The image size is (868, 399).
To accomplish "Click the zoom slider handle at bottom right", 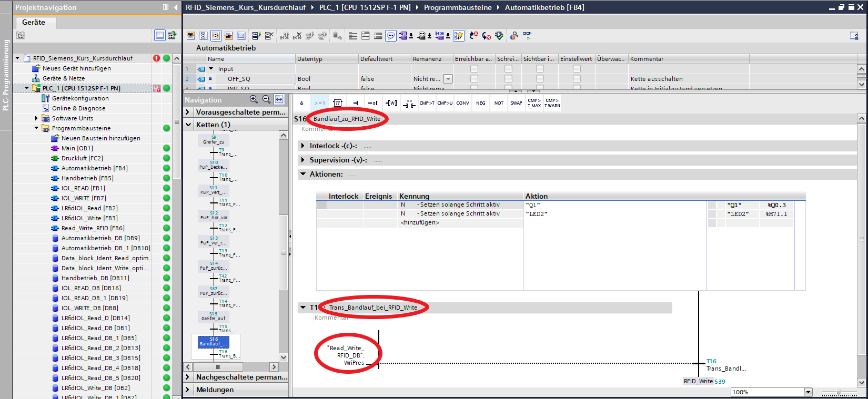I will point(839,392).
